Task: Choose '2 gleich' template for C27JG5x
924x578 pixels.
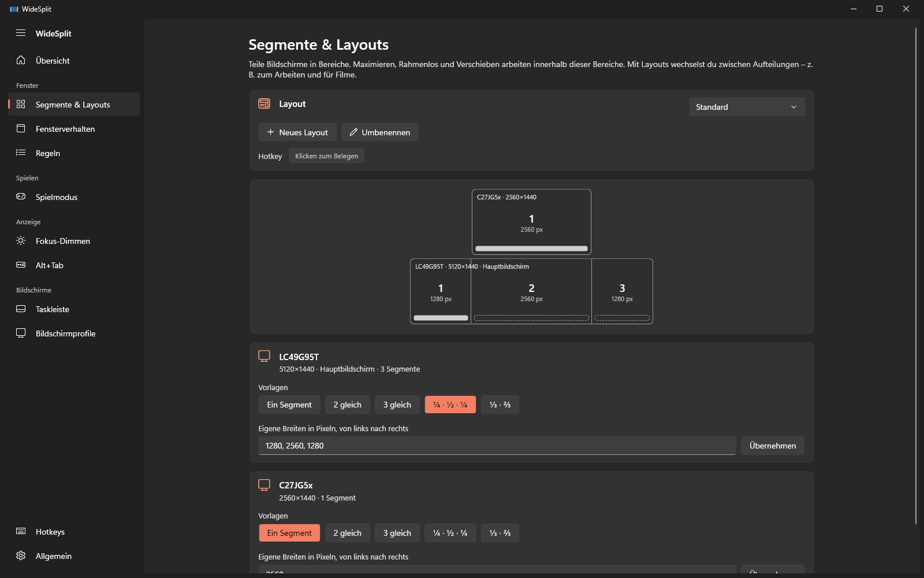Action: [347, 533]
